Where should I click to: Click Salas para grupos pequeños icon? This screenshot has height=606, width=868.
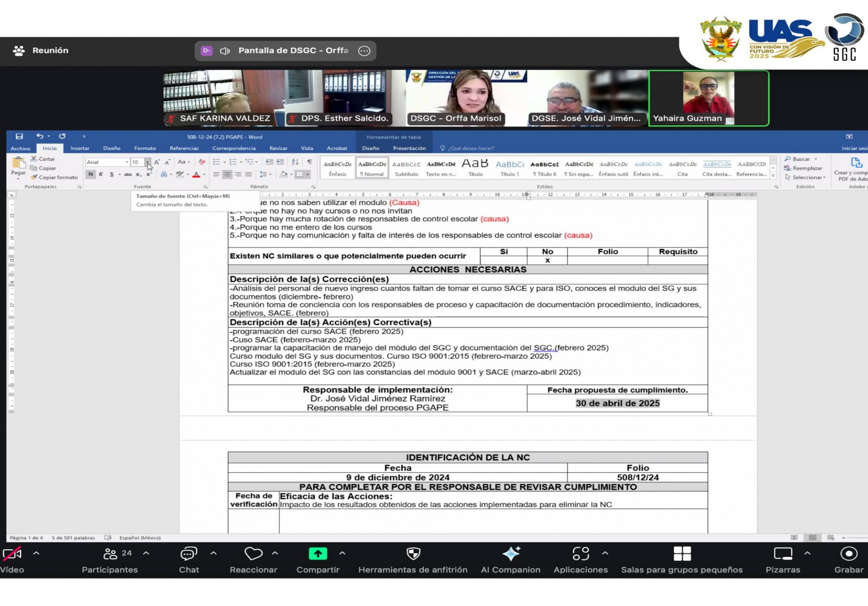[x=682, y=554]
